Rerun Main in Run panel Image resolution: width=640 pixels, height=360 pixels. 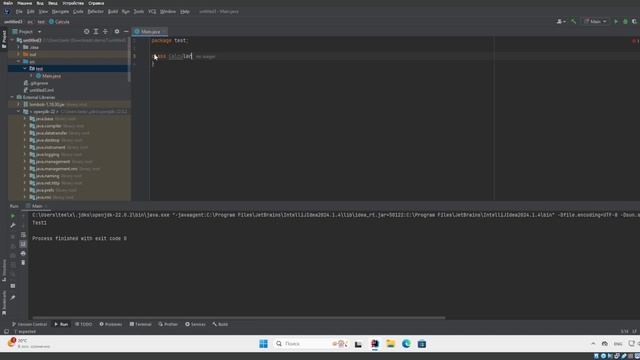13,216
